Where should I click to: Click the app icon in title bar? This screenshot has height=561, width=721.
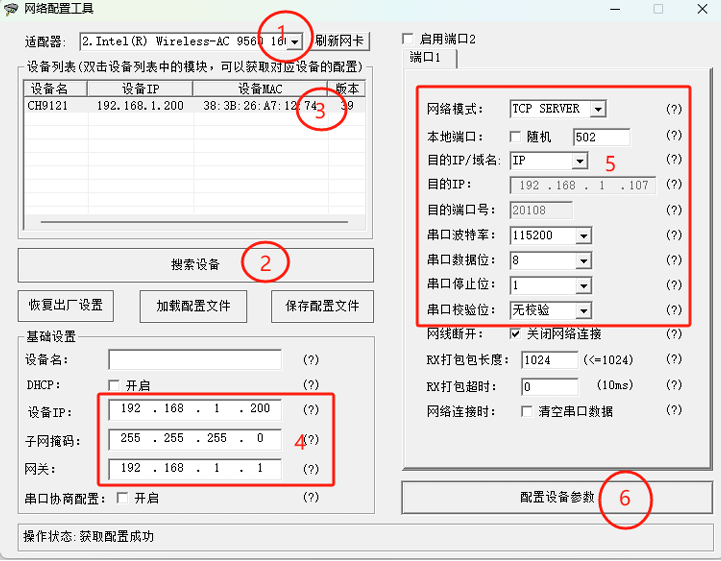(10, 9)
